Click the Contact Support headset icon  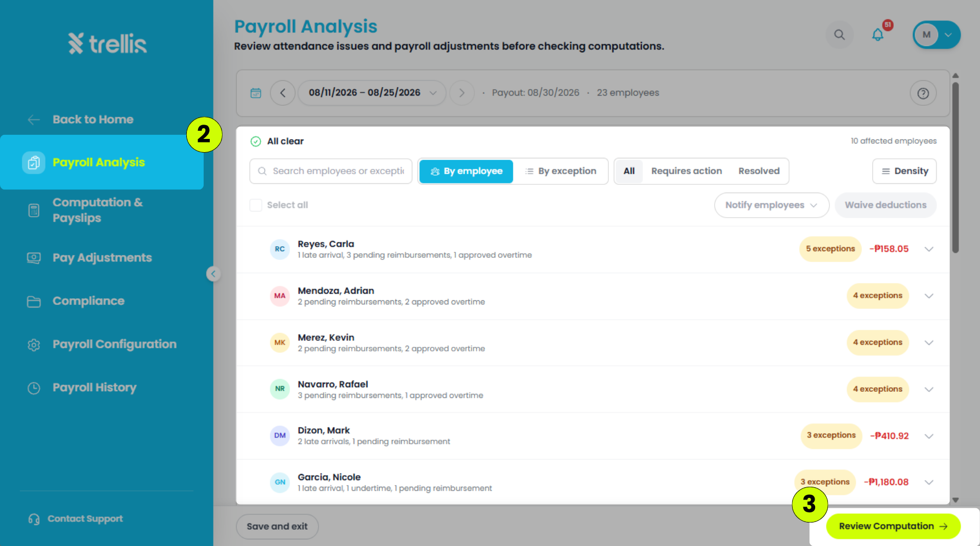[x=34, y=519]
